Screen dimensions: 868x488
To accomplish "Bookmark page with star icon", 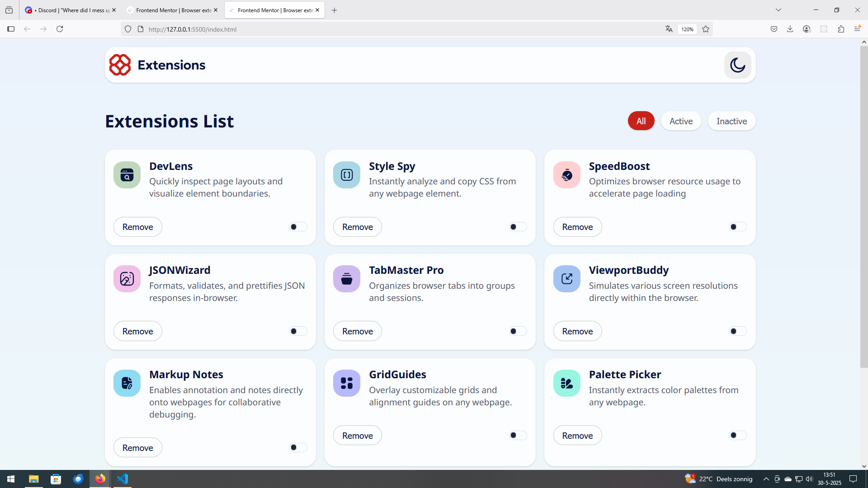I will [706, 29].
